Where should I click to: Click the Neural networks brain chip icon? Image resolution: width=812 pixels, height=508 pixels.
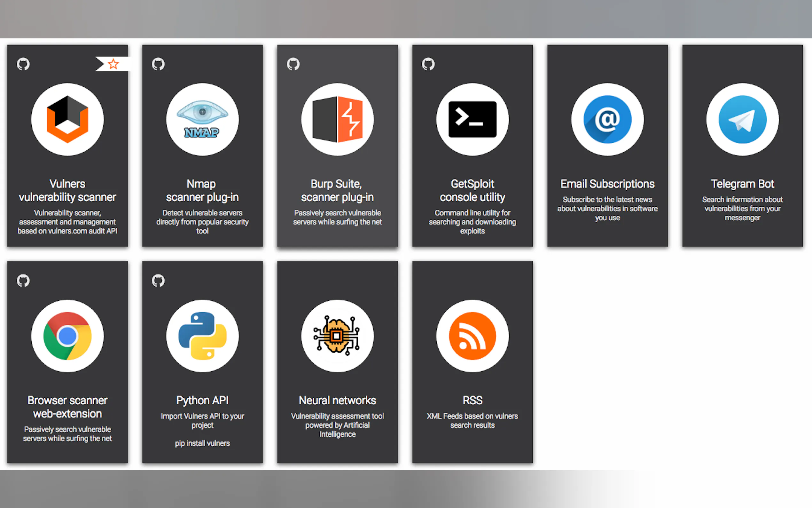coord(337,336)
